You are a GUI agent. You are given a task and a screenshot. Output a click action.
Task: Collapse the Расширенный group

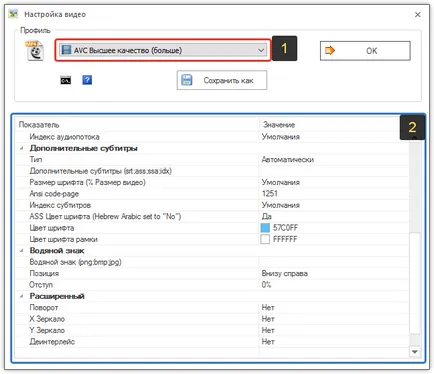pos(21,296)
